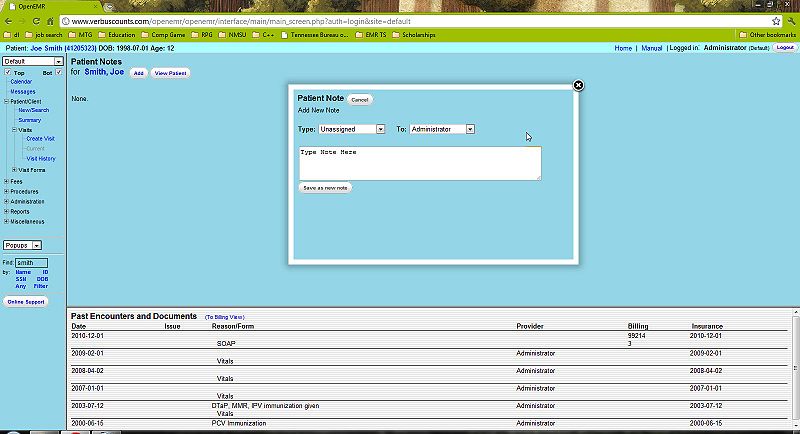Go back with the browser back arrow
The height and width of the screenshot is (434, 800).
click(9, 21)
